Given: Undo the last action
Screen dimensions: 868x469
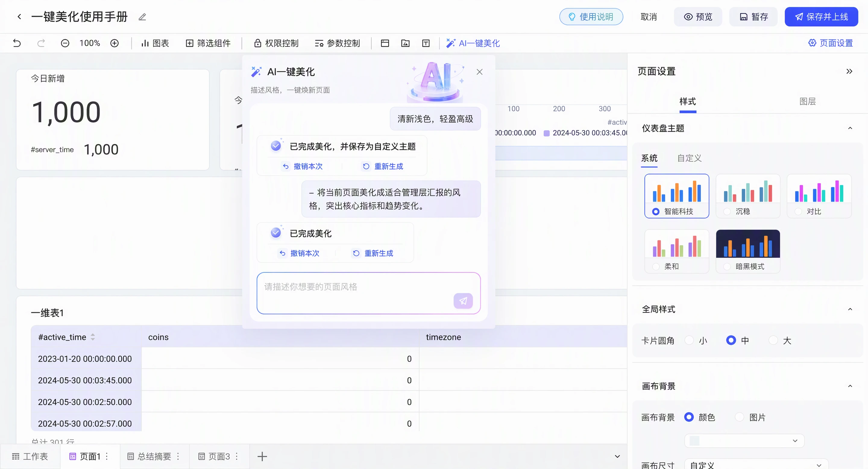Looking at the screenshot, I should click(x=17, y=43).
